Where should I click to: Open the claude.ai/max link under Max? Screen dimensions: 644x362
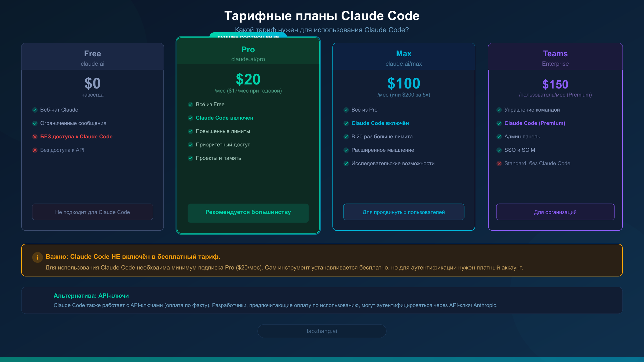(404, 64)
